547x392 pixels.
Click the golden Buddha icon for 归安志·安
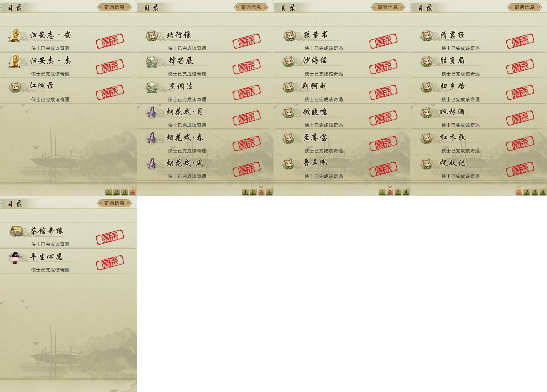14,36
